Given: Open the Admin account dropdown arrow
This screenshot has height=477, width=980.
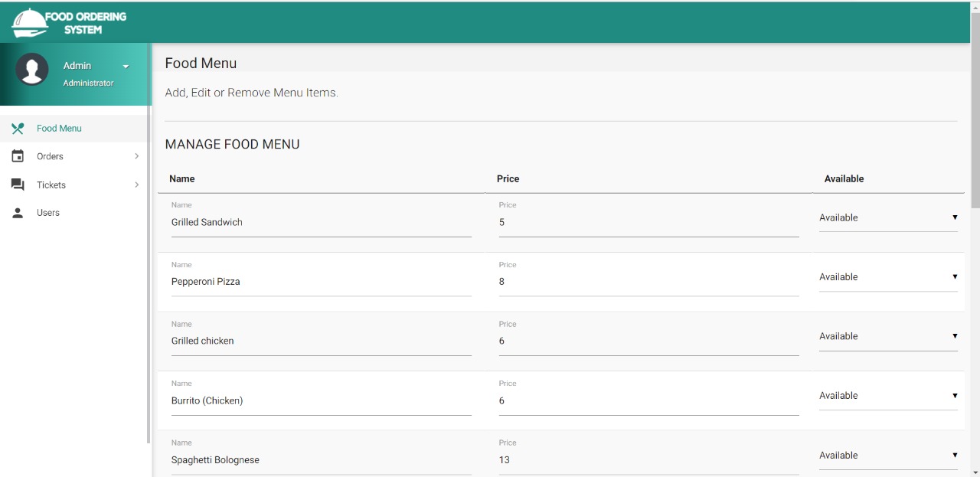Looking at the screenshot, I should [x=126, y=66].
